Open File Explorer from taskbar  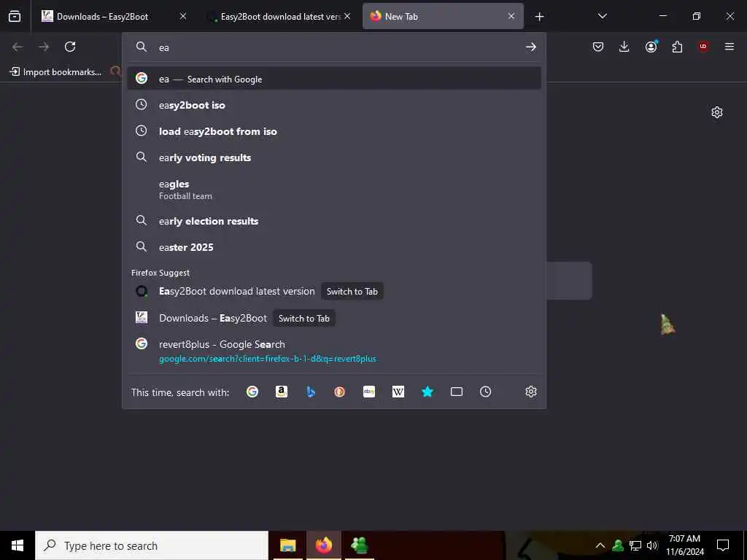[x=287, y=545]
